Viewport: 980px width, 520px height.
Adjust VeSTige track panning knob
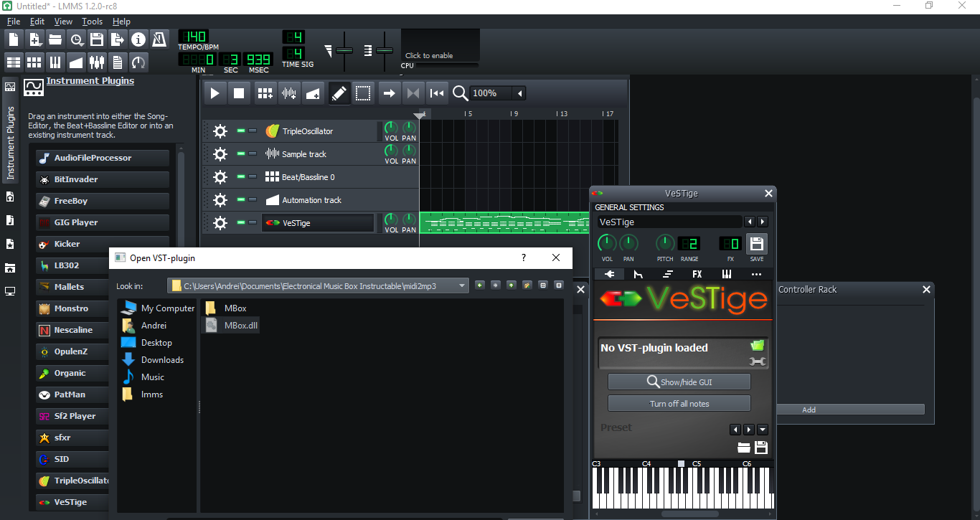409,220
